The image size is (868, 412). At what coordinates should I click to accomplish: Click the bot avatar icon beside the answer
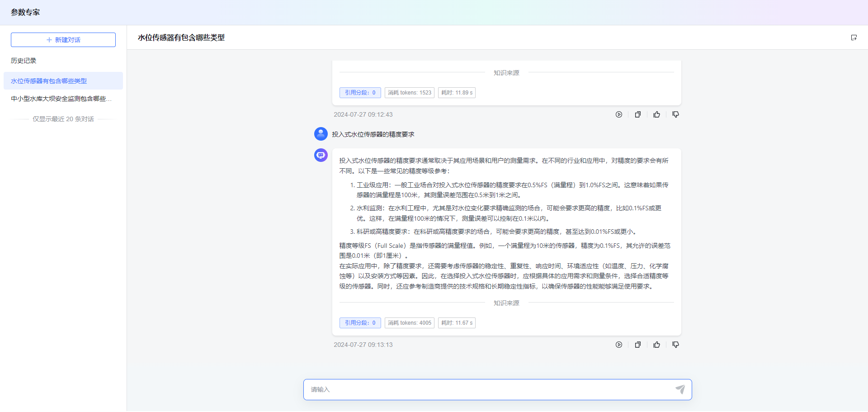(x=321, y=155)
